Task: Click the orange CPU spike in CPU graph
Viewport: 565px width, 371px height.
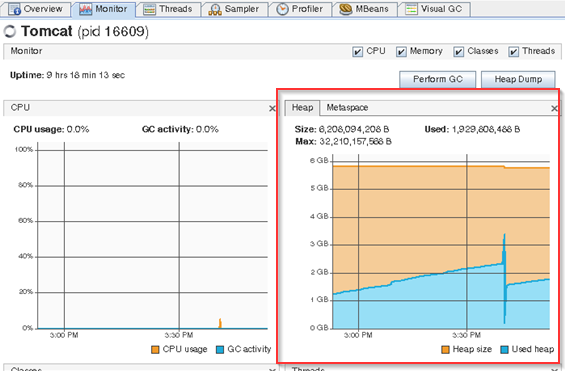Action: 220,323
